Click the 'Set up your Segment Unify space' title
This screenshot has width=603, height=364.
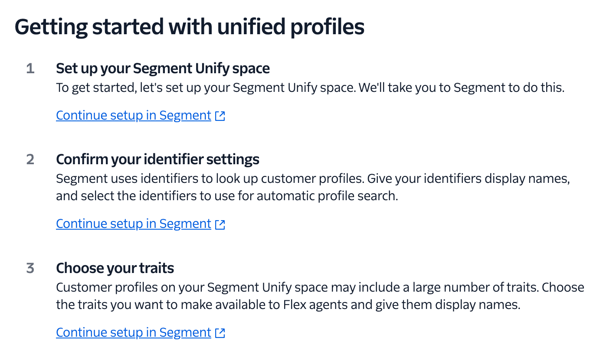point(163,68)
